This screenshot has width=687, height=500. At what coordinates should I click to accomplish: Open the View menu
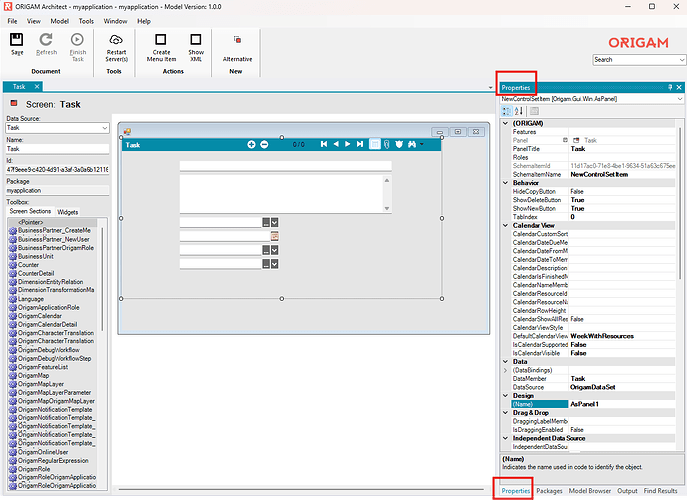(x=34, y=21)
